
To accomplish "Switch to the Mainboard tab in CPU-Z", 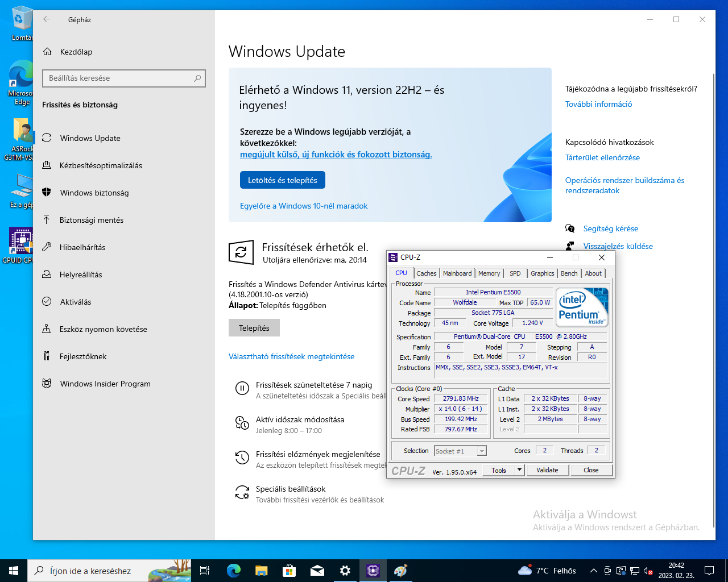I will (457, 273).
